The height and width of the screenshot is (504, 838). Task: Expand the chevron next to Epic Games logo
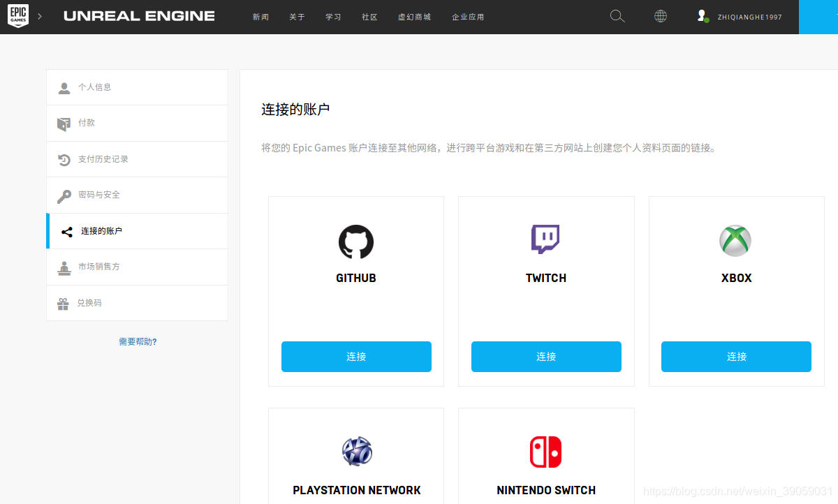pyautogui.click(x=40, y=16)
